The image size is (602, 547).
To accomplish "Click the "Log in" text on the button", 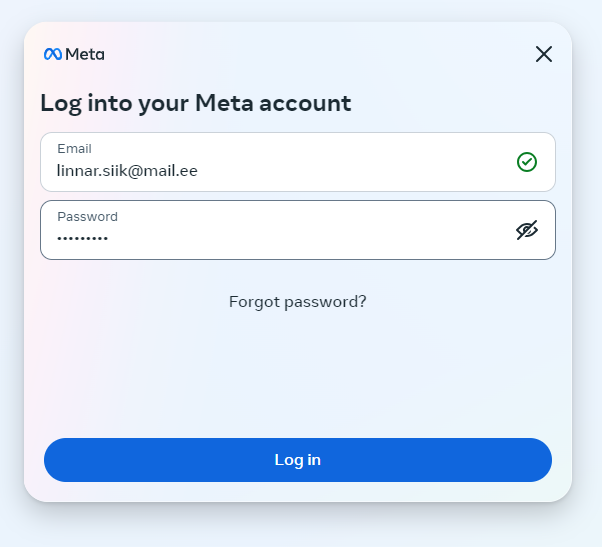I will tap(298, 460).
